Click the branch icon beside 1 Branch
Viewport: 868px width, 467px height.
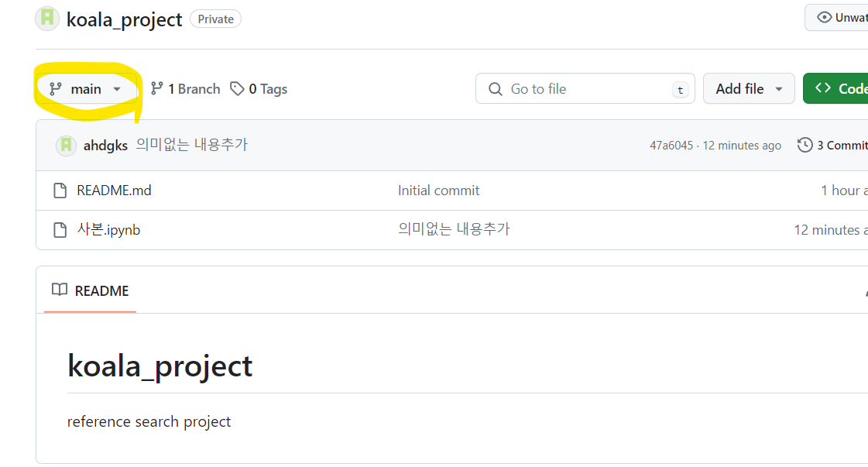(157, 88)
